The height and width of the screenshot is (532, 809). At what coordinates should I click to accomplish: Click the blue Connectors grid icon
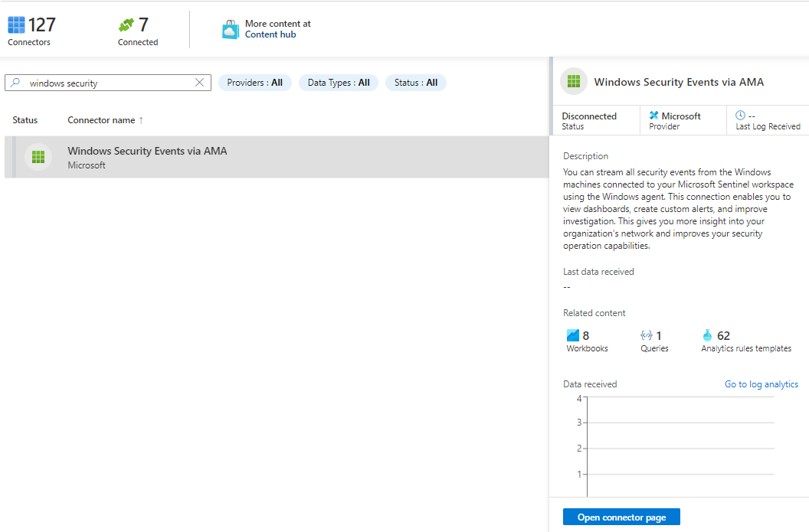pos(17,25)
